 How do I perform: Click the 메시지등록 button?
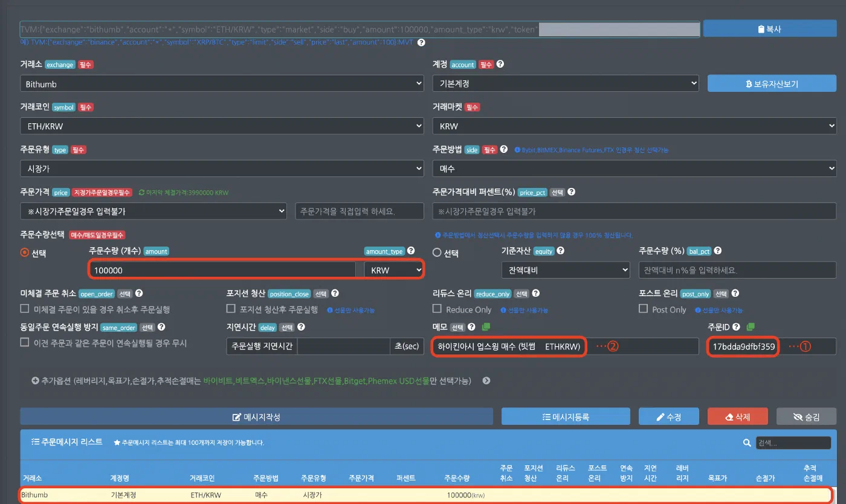pyautogui.click(x=566, y=417)
